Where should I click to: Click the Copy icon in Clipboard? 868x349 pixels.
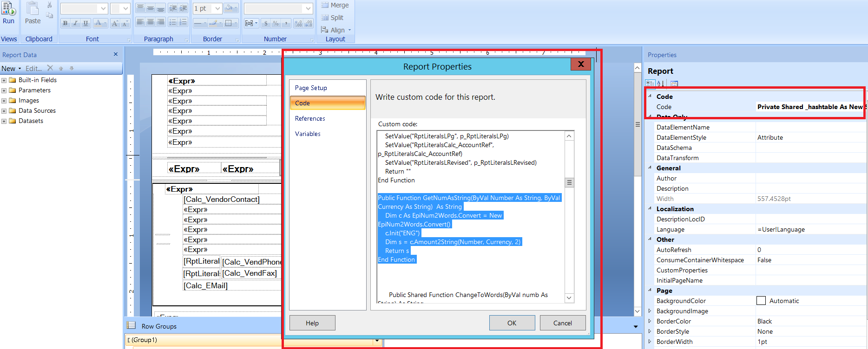50,15
